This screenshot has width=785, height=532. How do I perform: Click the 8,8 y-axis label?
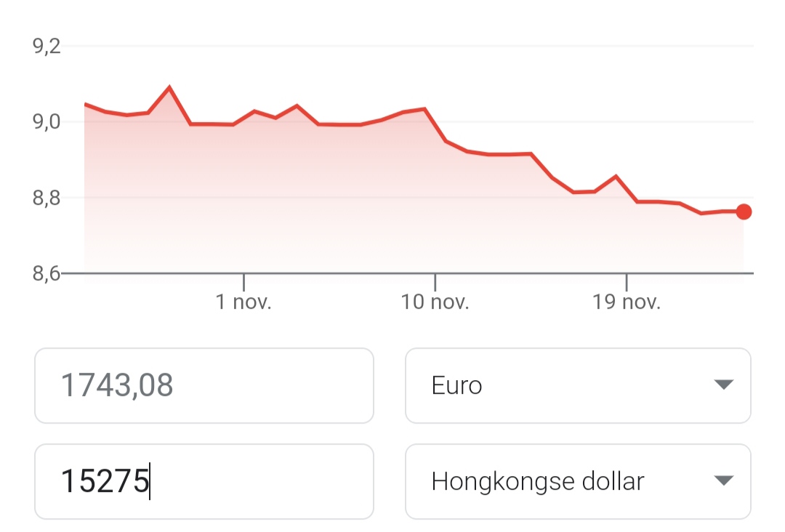pyautogui.click(x=47, y=198)
